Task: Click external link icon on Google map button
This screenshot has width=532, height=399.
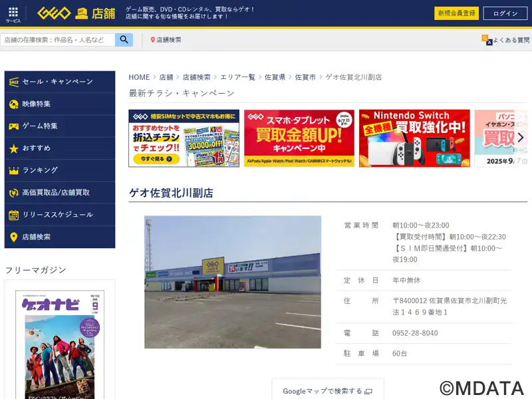Action: [x=368, y=392]
